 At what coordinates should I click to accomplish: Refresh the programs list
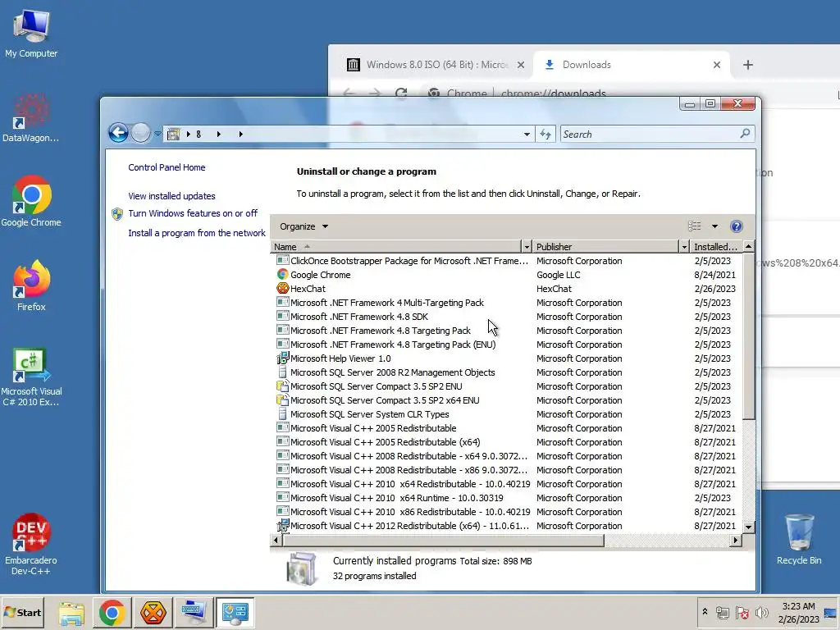click(546, 135)
